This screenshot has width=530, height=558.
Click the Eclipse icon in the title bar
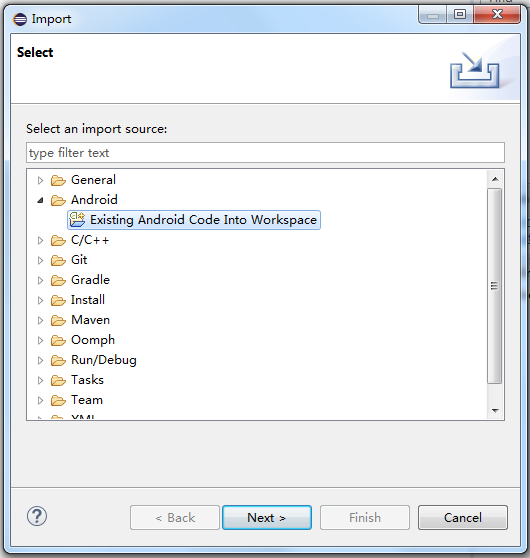20,19
